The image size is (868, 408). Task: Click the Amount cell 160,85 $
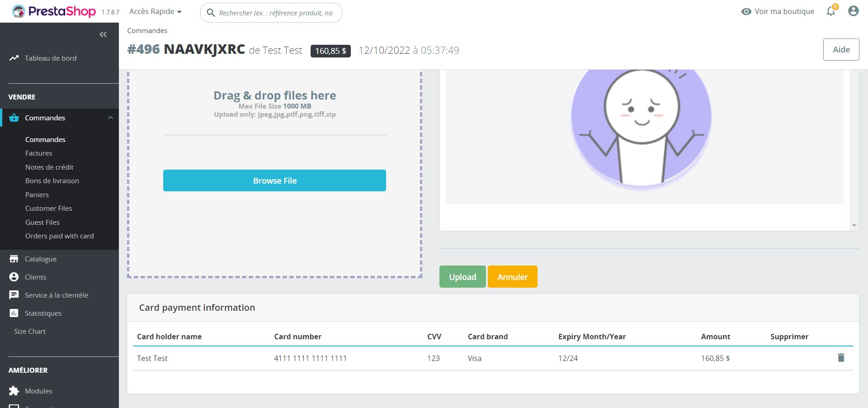715,358
